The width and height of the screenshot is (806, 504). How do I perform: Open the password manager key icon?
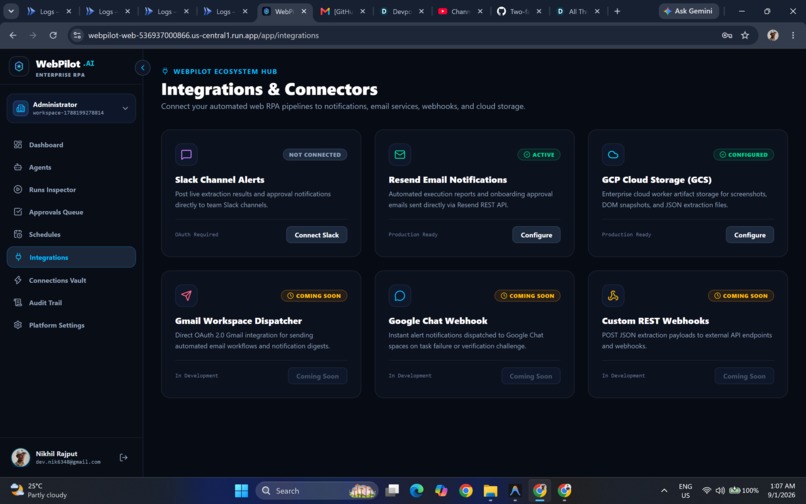point(727,35)
